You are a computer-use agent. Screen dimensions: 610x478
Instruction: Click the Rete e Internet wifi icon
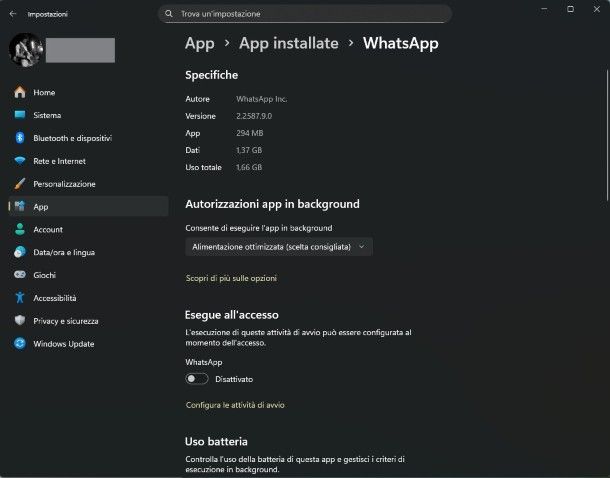(19, 161)
